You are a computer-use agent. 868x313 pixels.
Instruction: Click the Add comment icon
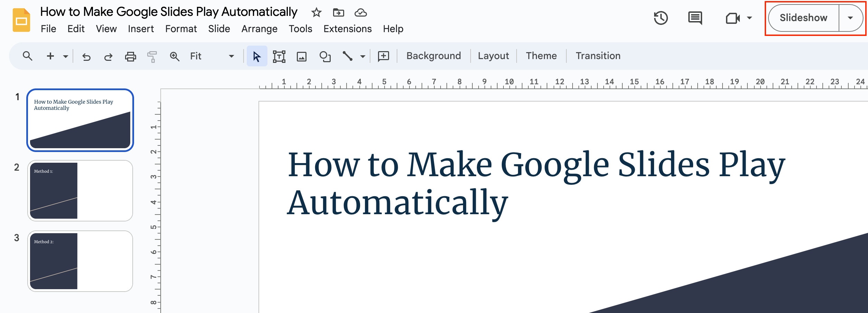pos(384,56)
